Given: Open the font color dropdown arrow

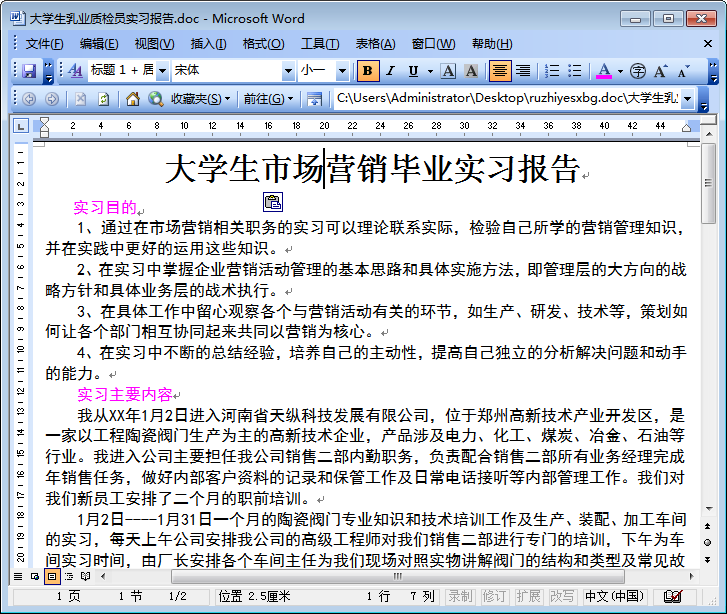Looking at the screenshot, I should pyautogui.click(x=620, y=71).
